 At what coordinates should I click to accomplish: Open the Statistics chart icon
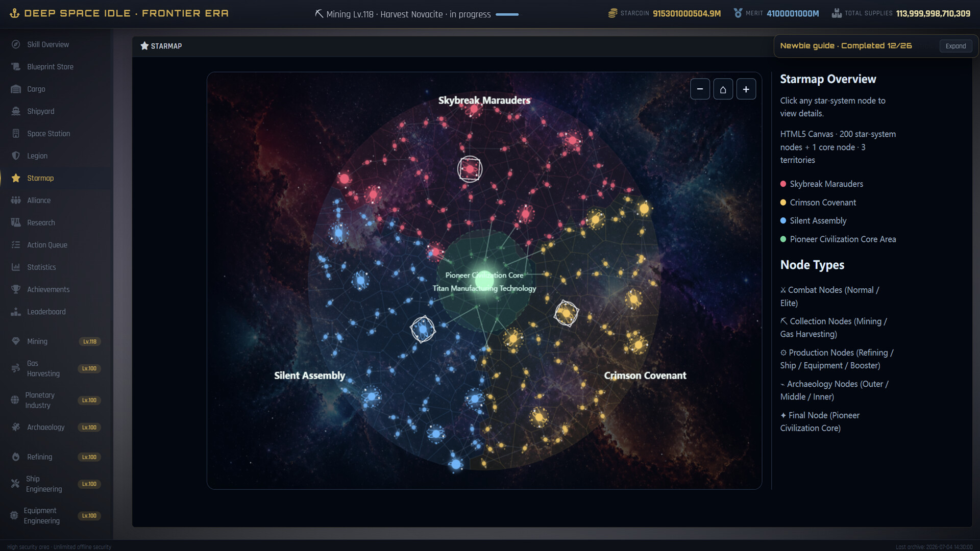click(16, 267)
